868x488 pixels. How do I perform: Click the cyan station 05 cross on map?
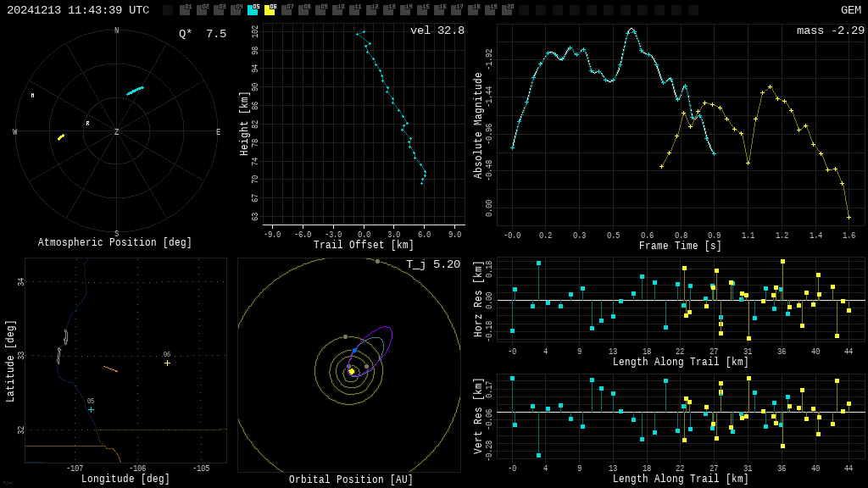[91, 409]
